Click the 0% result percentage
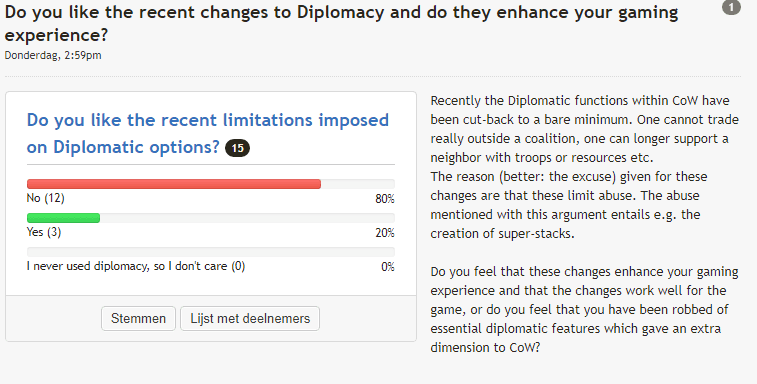This screenshot has width=757, height=384. pyautogui.click(x=388, y=267)
